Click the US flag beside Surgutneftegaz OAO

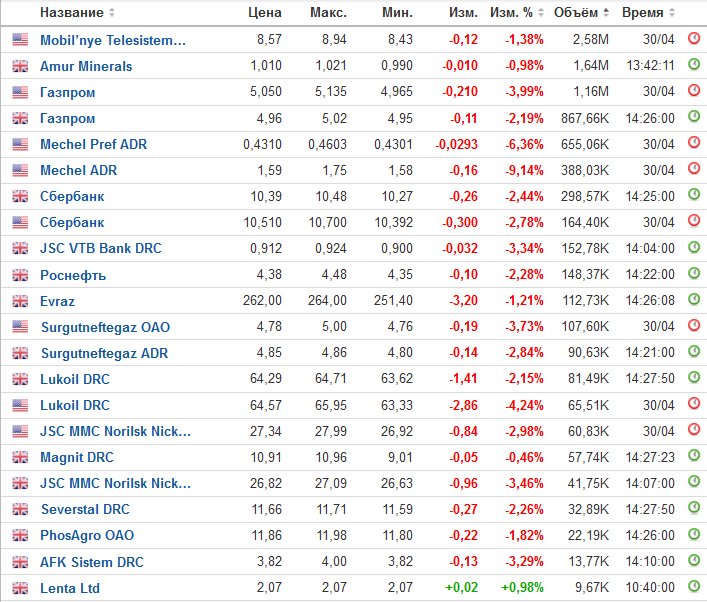point(20,326)
